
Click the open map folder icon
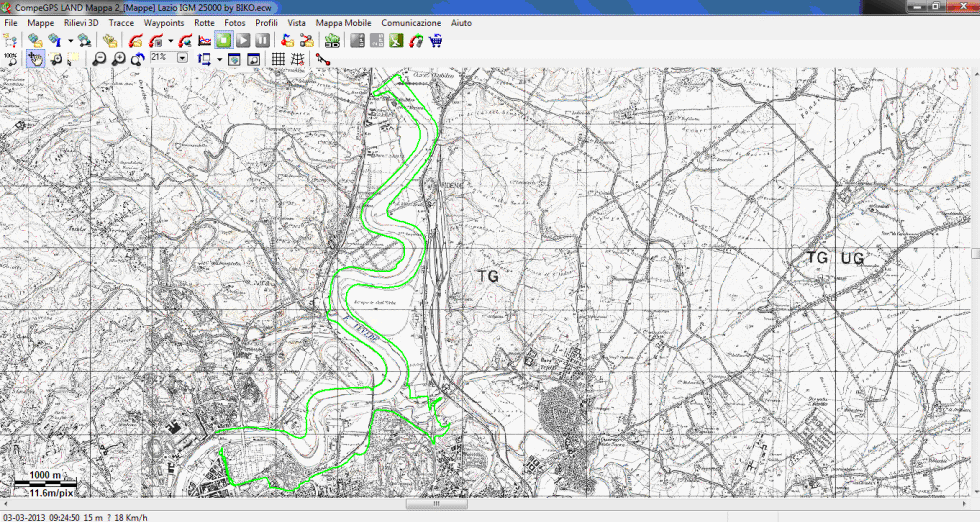[35, 41]
